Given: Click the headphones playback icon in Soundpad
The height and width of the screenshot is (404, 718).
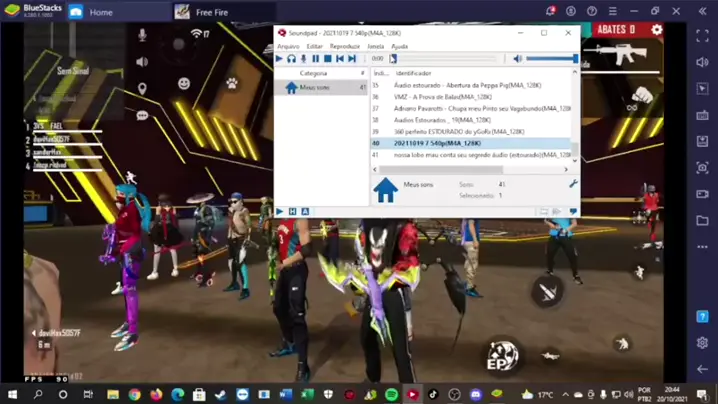Looking at the screenshot, I should point(291,59).
